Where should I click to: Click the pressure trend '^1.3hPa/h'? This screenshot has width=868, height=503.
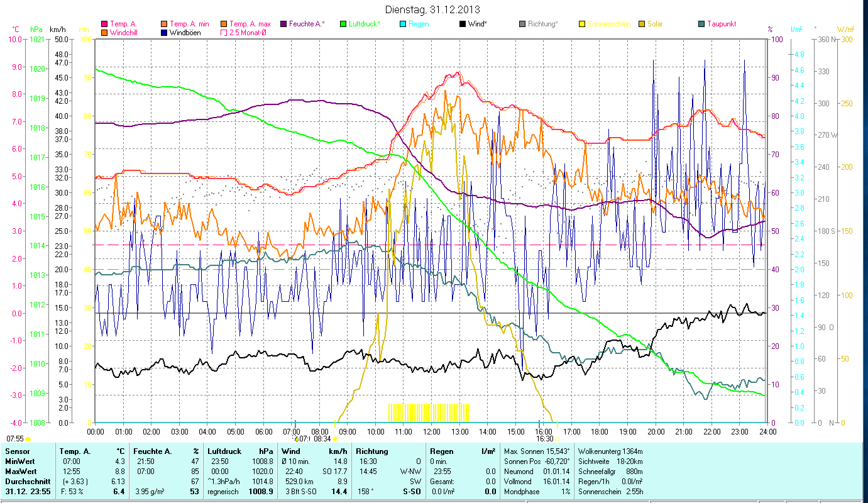(x=224, y=482)
